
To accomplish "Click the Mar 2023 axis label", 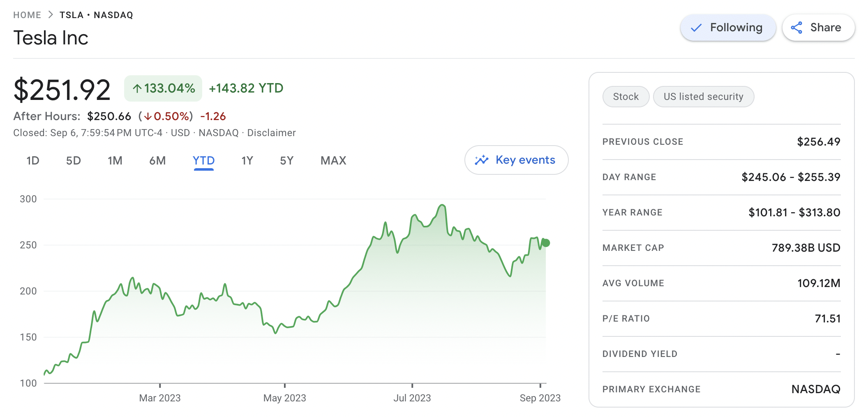I will [x=160, y=398].
